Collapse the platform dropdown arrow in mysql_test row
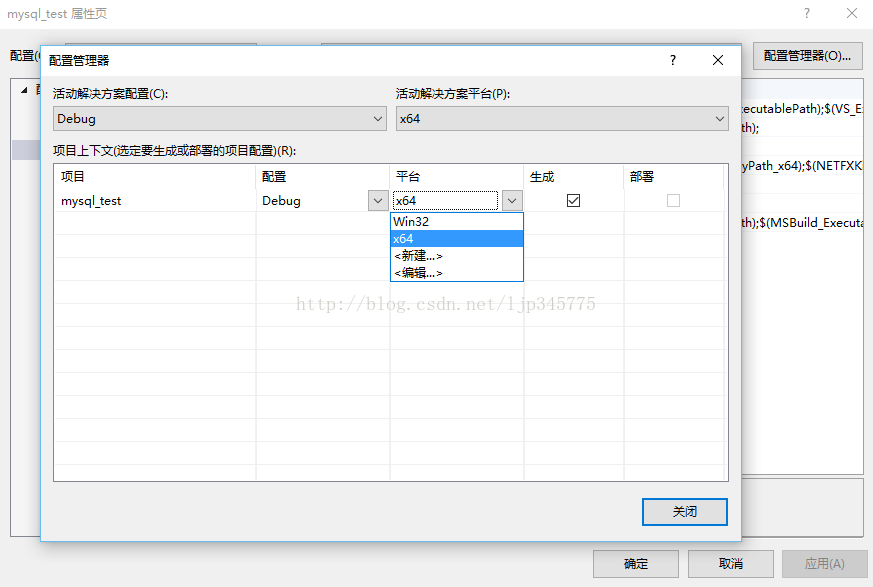Image resolution: width=873 pixels, height=587 pixels. [512, 200]
